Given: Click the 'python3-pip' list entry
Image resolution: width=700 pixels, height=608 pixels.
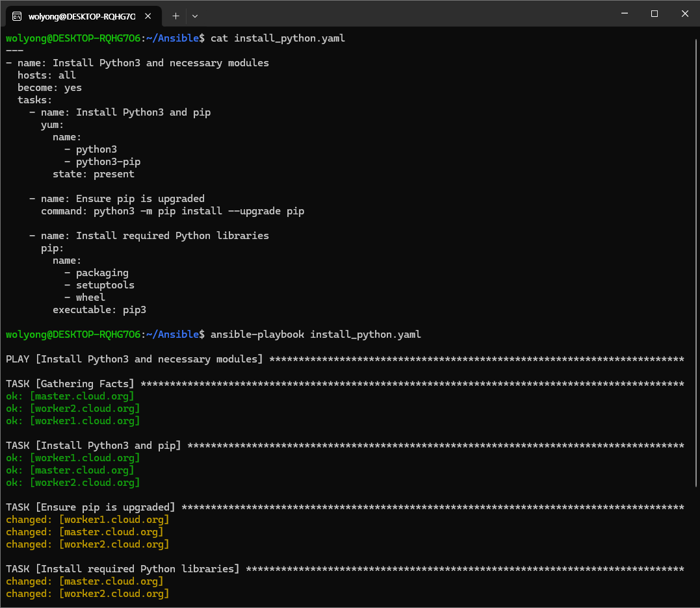Looking at the screenshot, I should 108,162.
